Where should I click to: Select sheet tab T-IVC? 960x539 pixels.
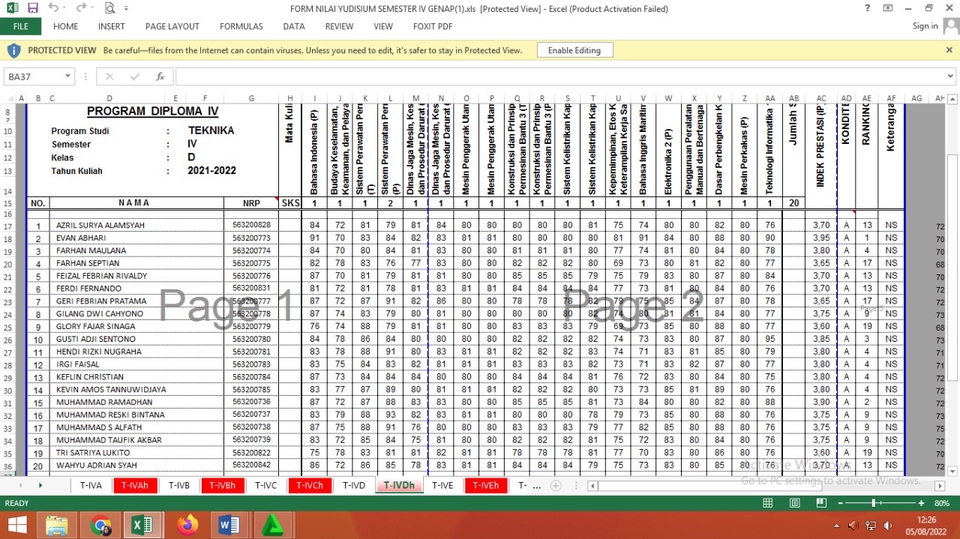[266, 485]
